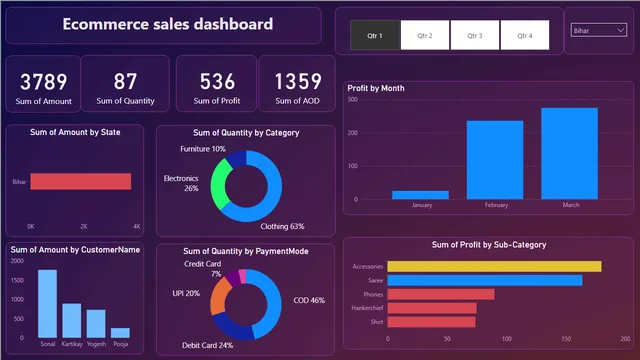This screenshot has height=360, width=640.
Task: Click the Ecommerce sales dashboard title
Action: click(x=168, y=24)
